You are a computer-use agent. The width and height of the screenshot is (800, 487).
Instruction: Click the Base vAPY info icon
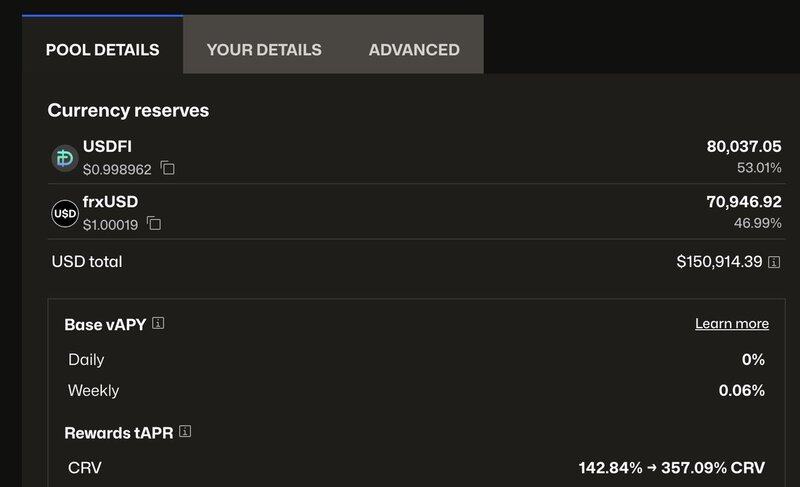[x=158, y=324]
